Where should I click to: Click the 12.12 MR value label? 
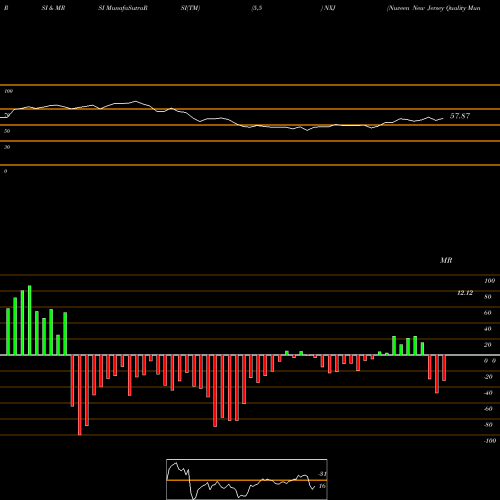(465, 293)
